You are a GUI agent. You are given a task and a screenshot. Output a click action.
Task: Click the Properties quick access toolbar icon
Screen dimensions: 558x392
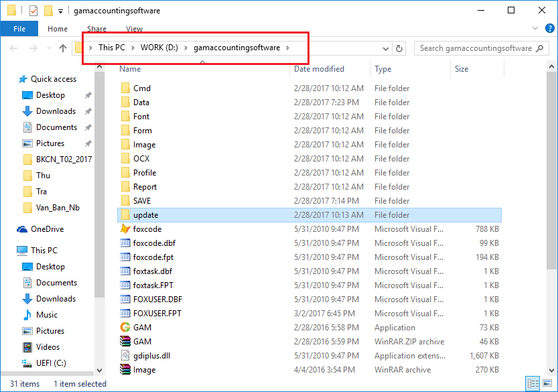click(x=33, y=10)
